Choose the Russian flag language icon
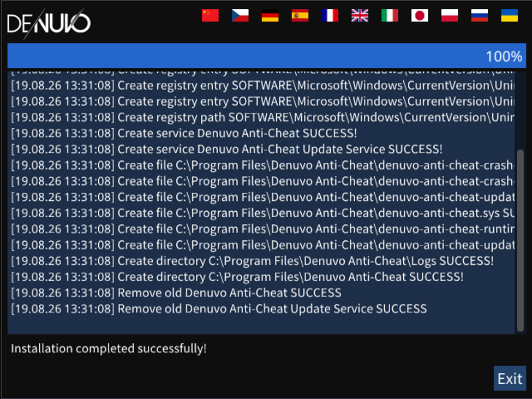 point(480,15)
